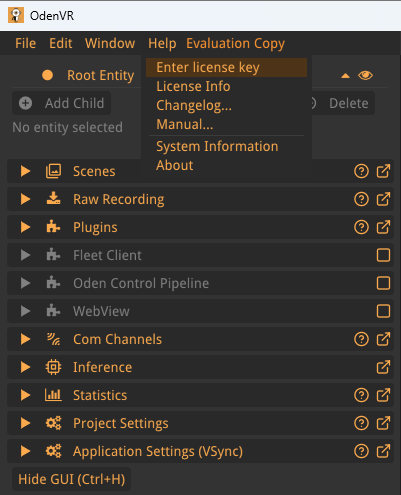401x495 pixels.
Task: Open help for the Scenes panel
Action: [361, 171]
